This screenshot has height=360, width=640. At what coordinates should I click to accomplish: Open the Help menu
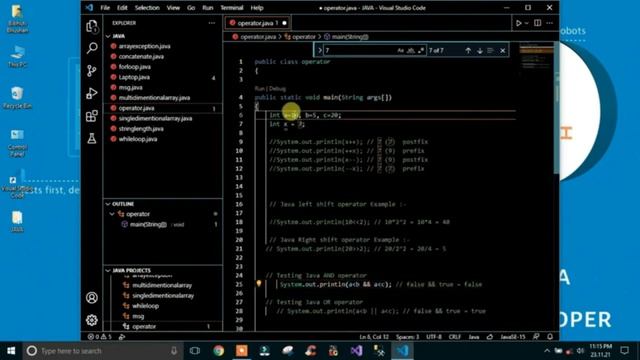coord(257,8)
